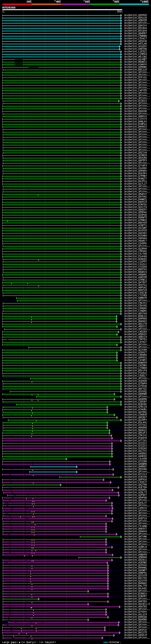Click the green ~80% identity scale segment

pyautogui.click(x=105, y=4)
